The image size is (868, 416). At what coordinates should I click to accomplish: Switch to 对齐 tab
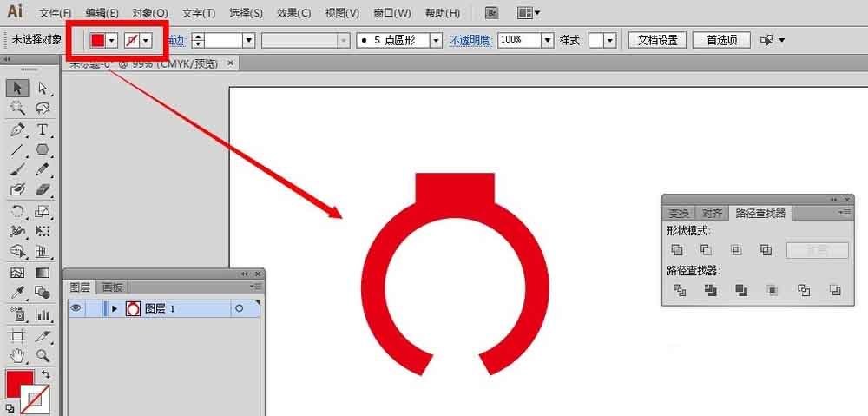point(713,214)
